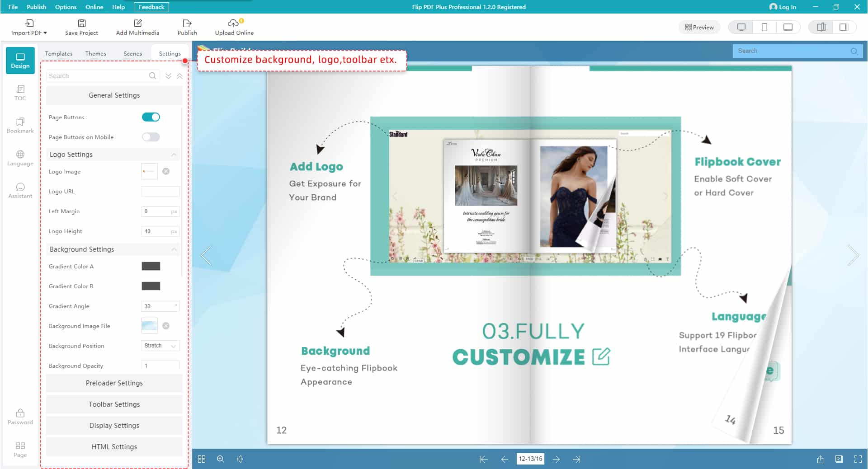Open the Publish menu
Screen dimensions: 868x469
tap(36, 7)
